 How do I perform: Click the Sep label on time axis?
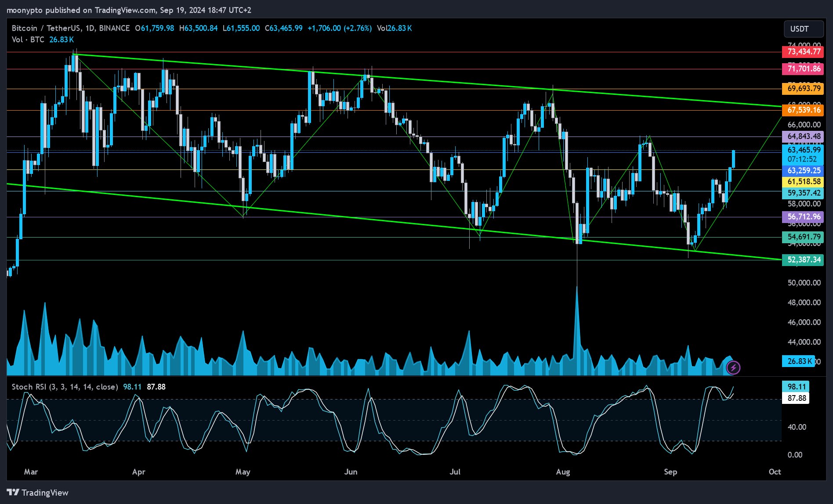pos(670,472)
